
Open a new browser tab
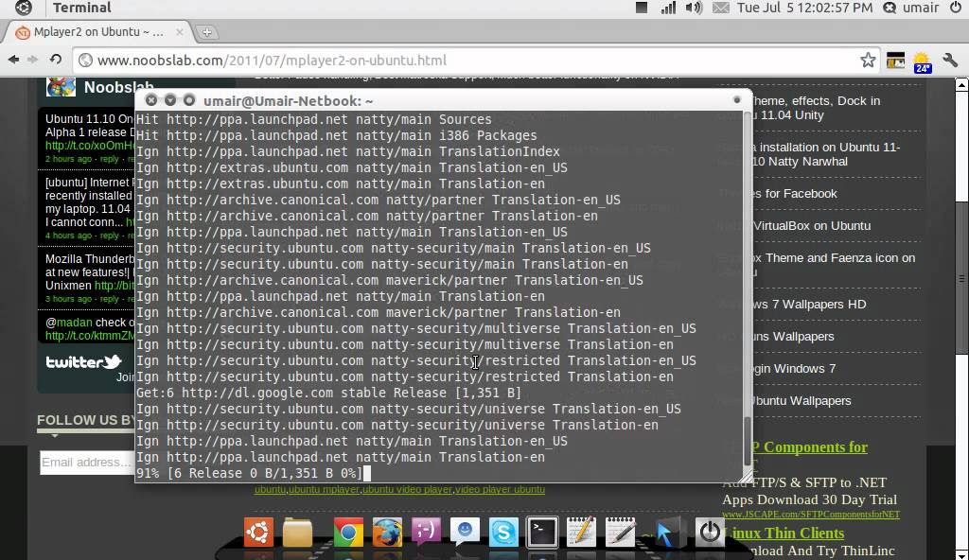pyautogui.click(x=207, y=32)
